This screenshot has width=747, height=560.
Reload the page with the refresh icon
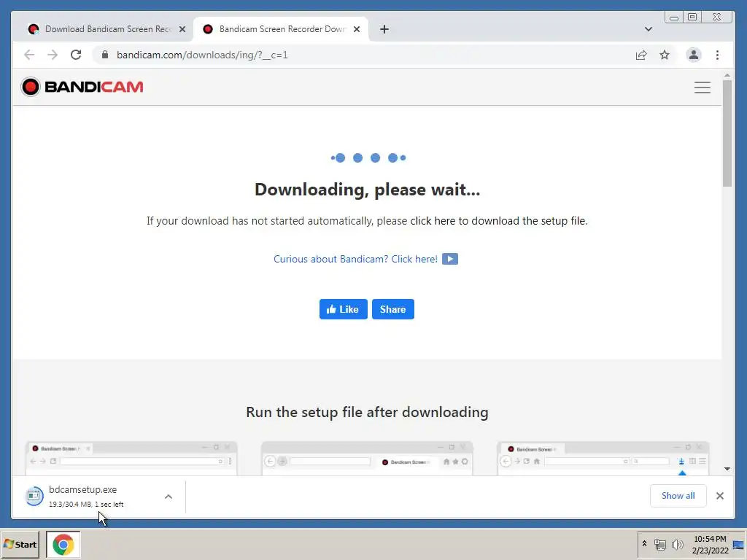pyautogui.click(x=76, y=55)
